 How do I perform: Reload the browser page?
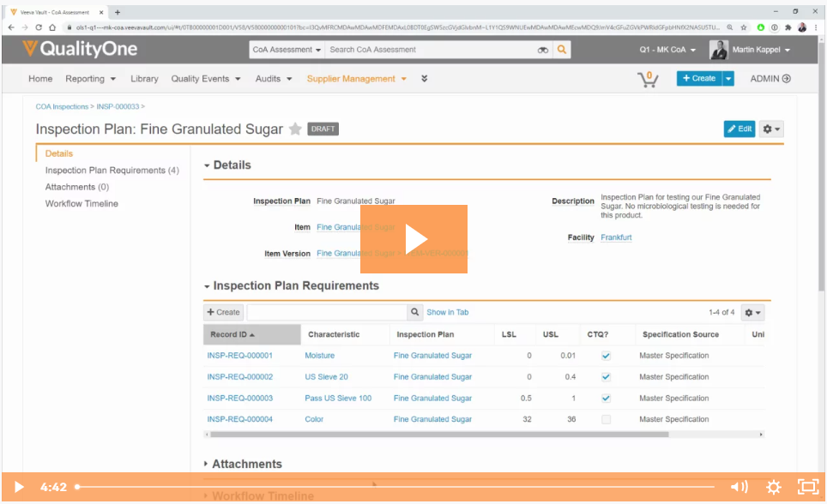(39, 27)
